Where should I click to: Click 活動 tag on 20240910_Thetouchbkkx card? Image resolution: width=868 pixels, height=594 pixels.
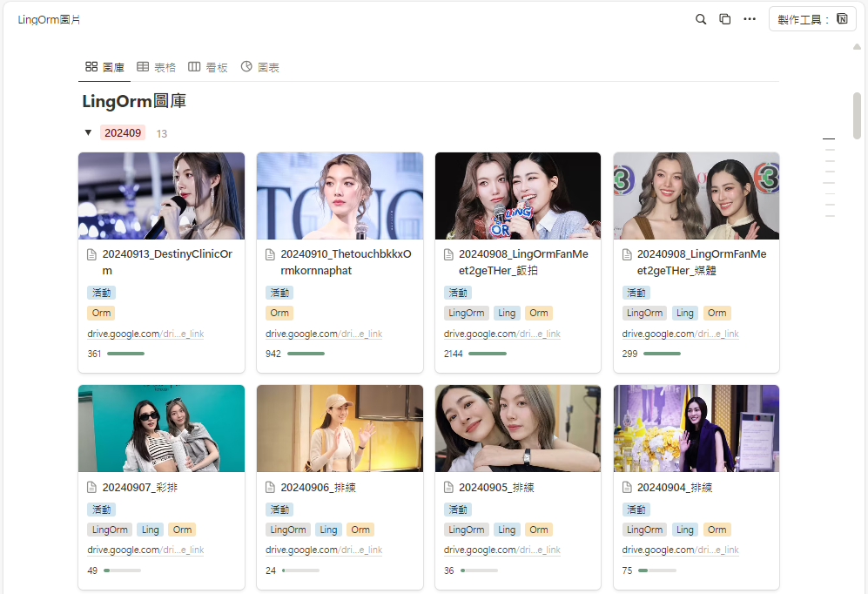pyautogui.click(x=279, y=293)
